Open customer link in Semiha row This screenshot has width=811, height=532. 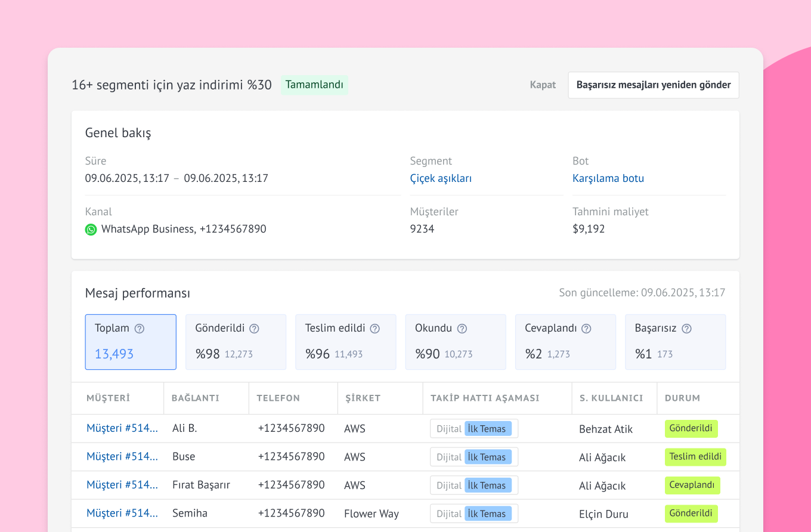click(x=122, y=513)
